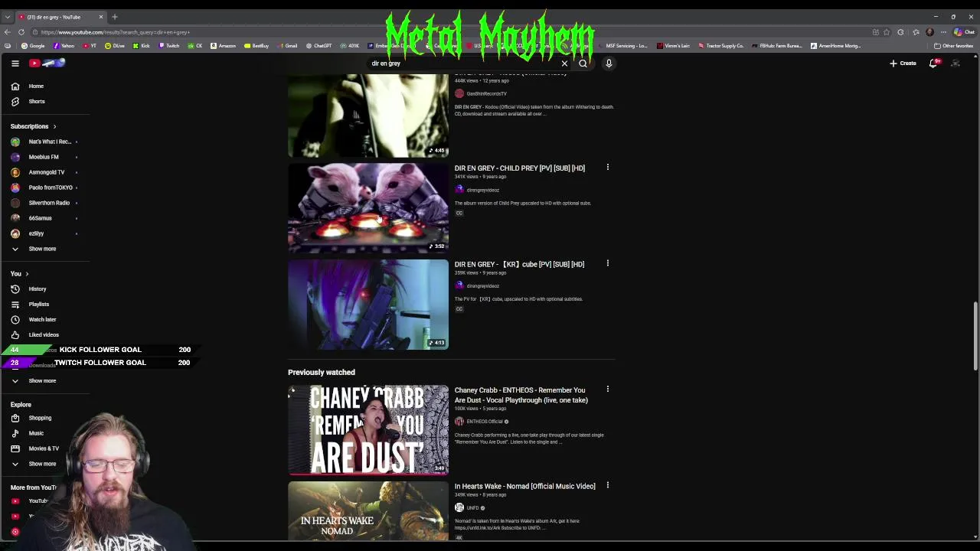Go back with the browser back arrow
The height and width of the screenshot is (551, 980).
pyautogui.click(x=8, y=32)
